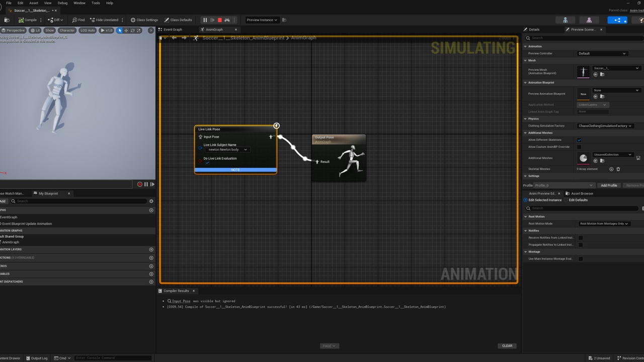Open the Debug menu
This screenshot has height=362, width=644.
62,3
